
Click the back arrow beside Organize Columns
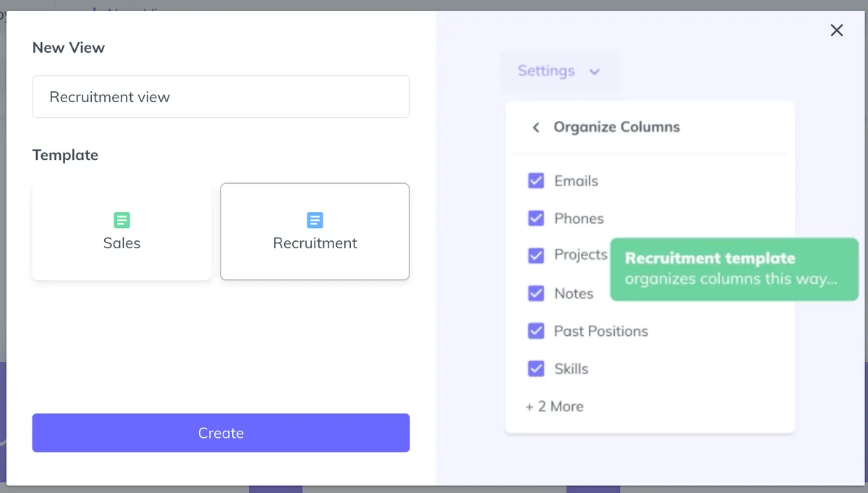point(536,127)
